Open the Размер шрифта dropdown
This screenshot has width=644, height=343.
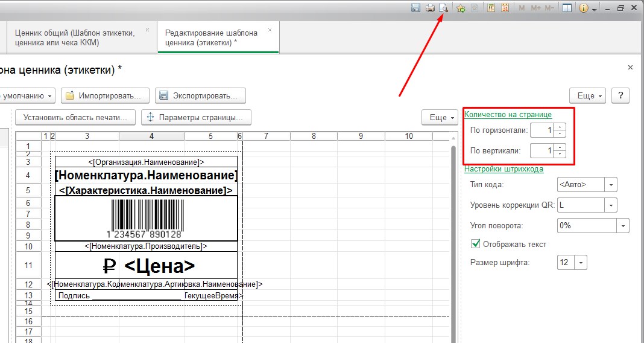click(581, 263)
